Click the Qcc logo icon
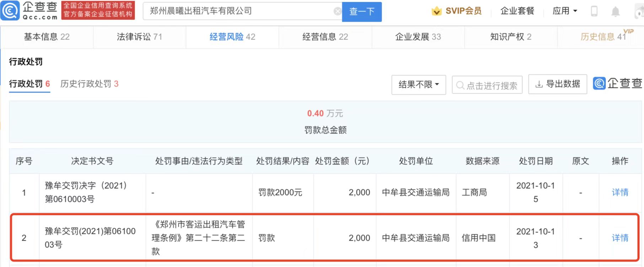This screenshot has width=644, height=267. click(10, 11)
